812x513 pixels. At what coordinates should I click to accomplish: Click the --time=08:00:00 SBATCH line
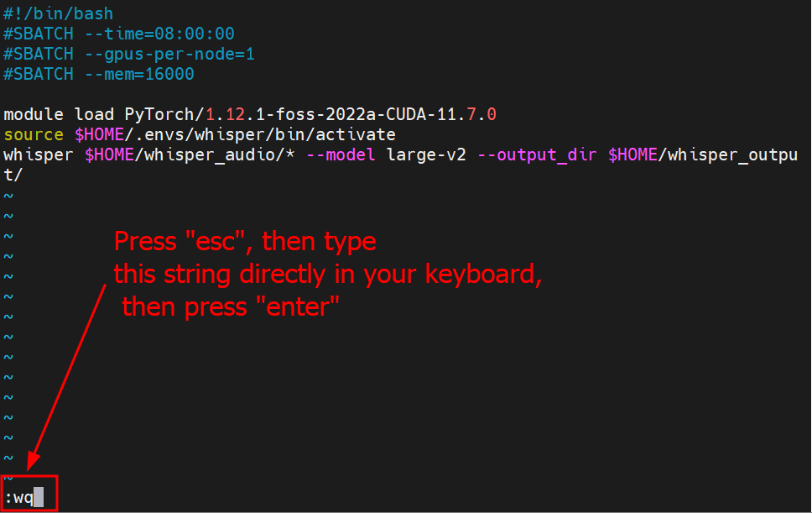point(118,34)
